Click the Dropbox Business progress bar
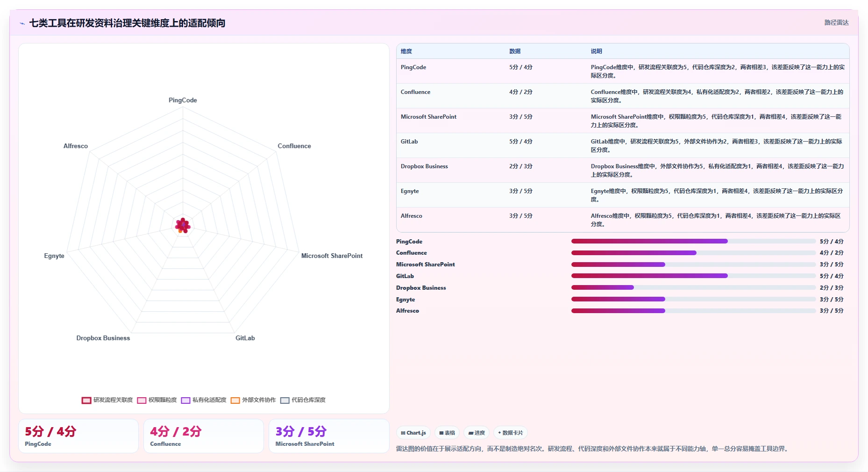 tap(693, 287)
